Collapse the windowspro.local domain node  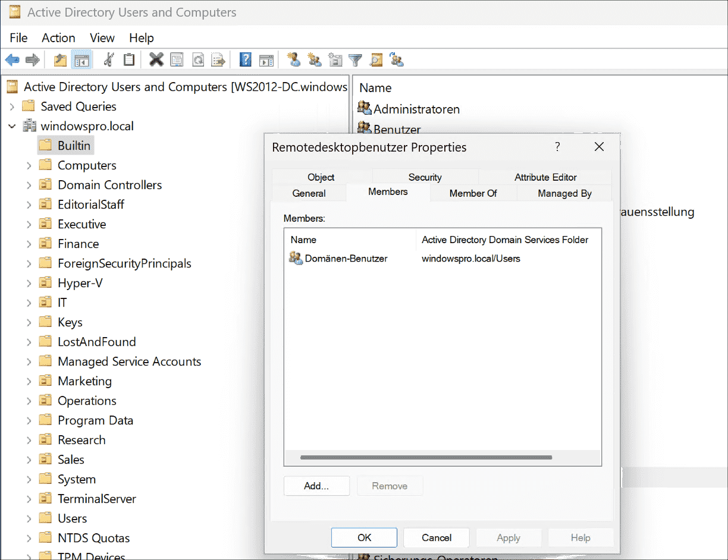[12, 126]
